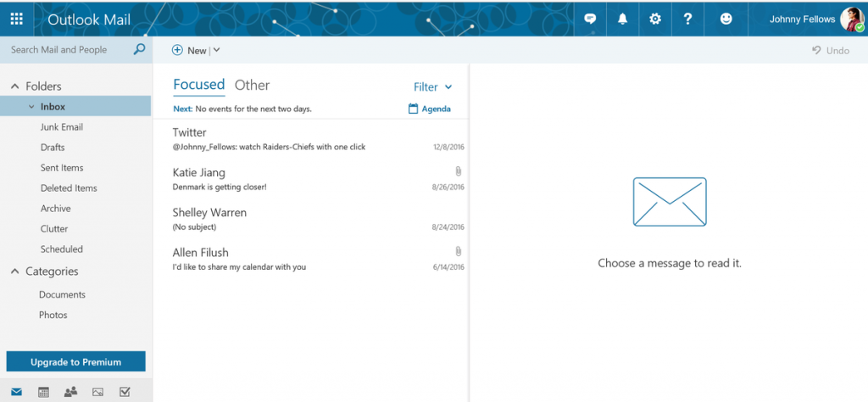Click the Agenda calendar icon

coord(413,109)
